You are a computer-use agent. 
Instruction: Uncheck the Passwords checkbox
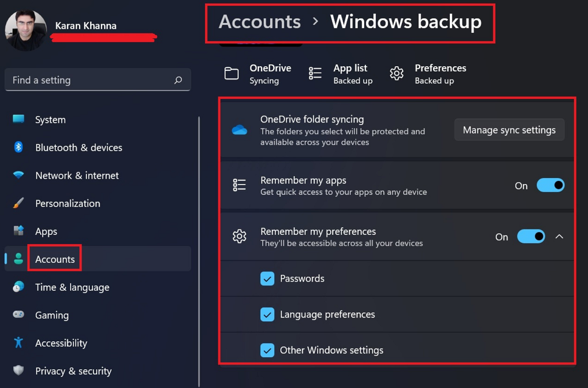[268, 278]
